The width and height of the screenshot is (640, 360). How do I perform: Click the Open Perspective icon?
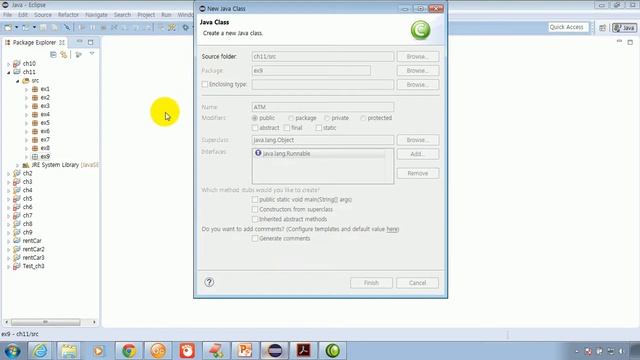click(603, 27)
